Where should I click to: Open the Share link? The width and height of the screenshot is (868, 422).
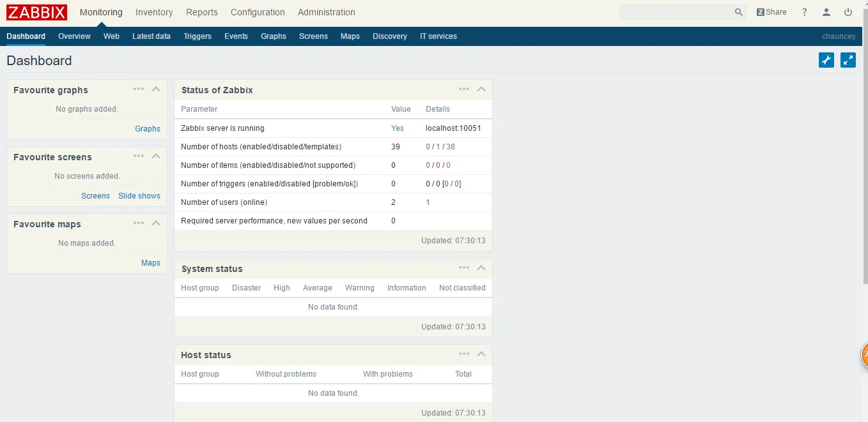(x=771, y=12)
